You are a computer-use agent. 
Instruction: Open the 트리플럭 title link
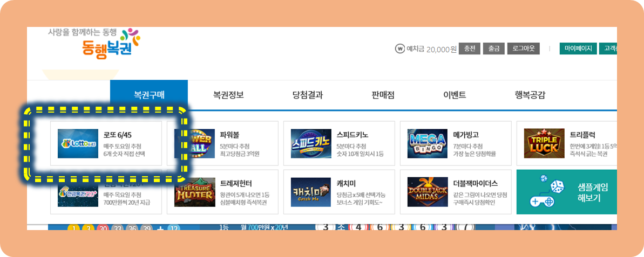click(x=582, y=135)
